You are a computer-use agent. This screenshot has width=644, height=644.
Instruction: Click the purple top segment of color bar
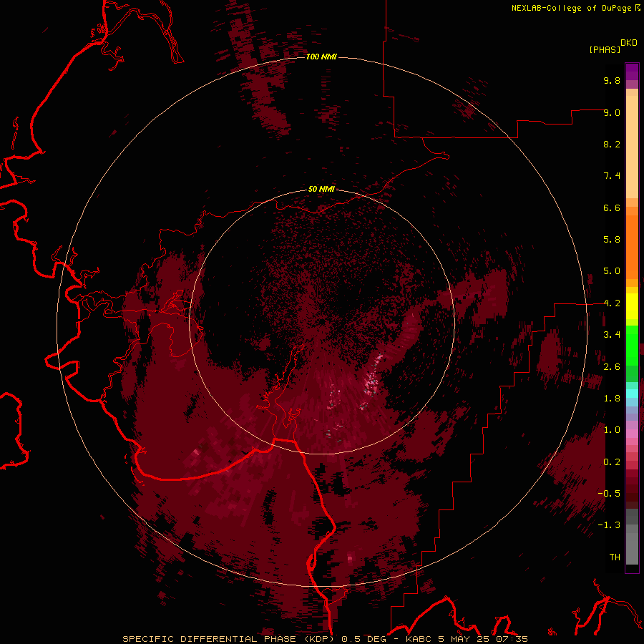pos(632,72)
